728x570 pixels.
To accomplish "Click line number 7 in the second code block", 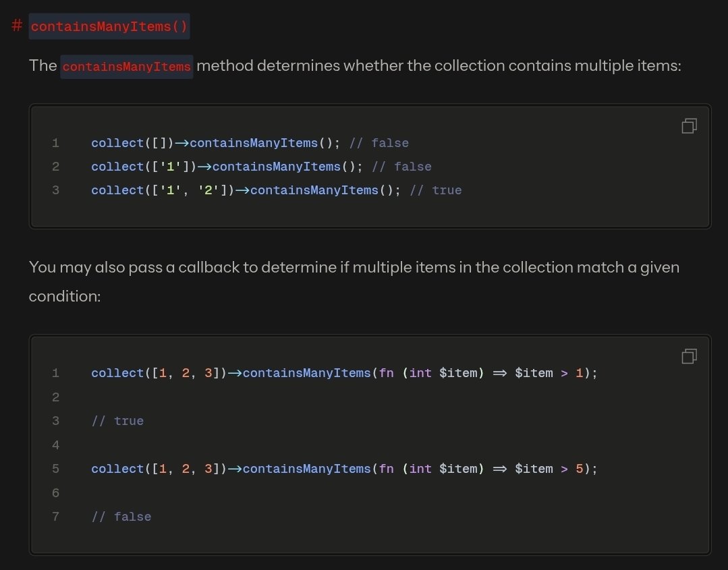I will (56, 517).
